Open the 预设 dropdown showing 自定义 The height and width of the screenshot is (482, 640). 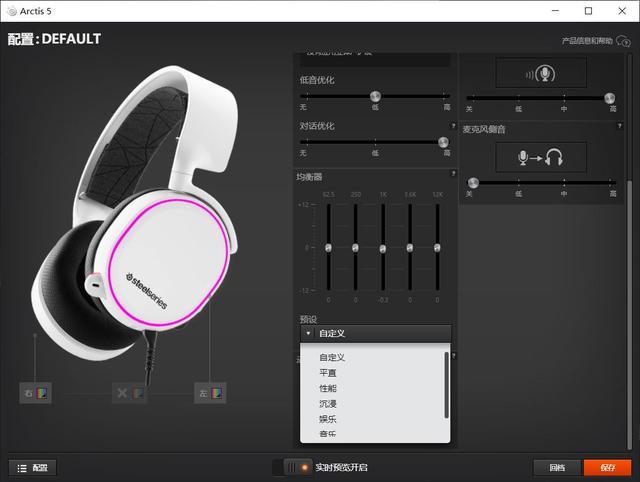tap(376, 333)
